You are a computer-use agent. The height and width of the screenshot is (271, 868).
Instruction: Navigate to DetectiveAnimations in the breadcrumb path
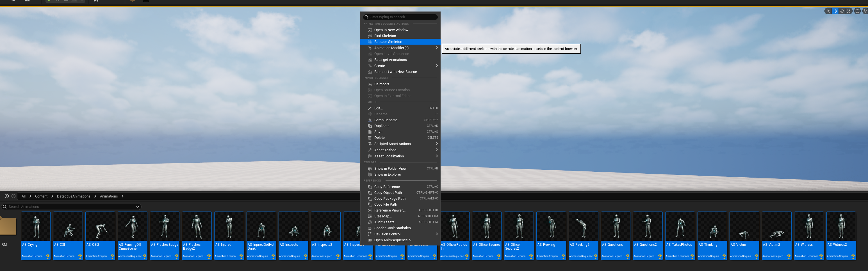(x=74, y=196)
